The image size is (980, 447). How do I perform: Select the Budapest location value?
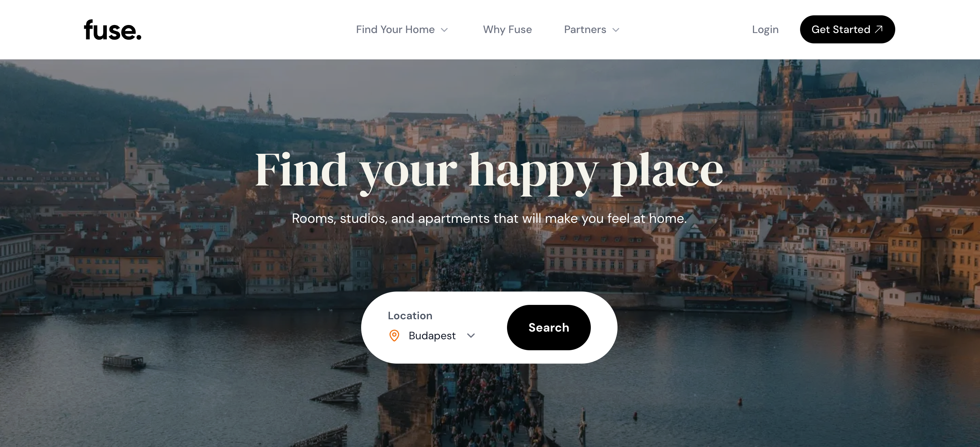point(432,336)
